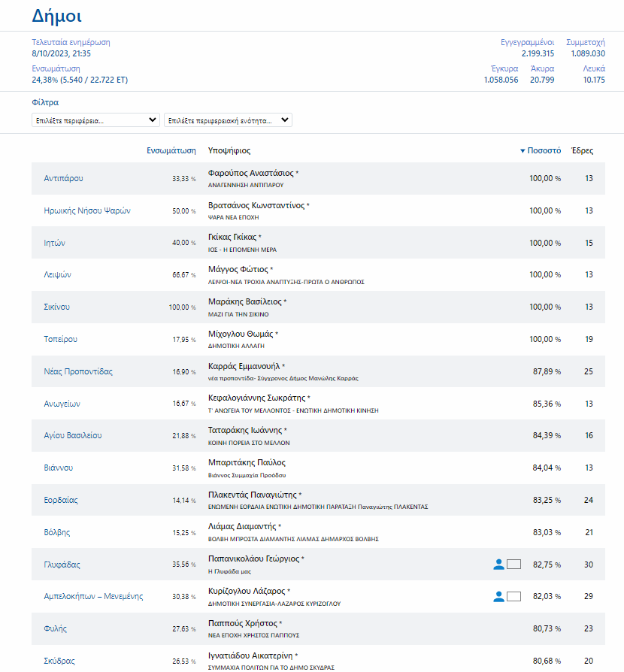Expand the 'Επιλέξτε περιφερειακή ενότητα' dropdown
Viewport: 624px width, 672px height.
coord(228,120)
